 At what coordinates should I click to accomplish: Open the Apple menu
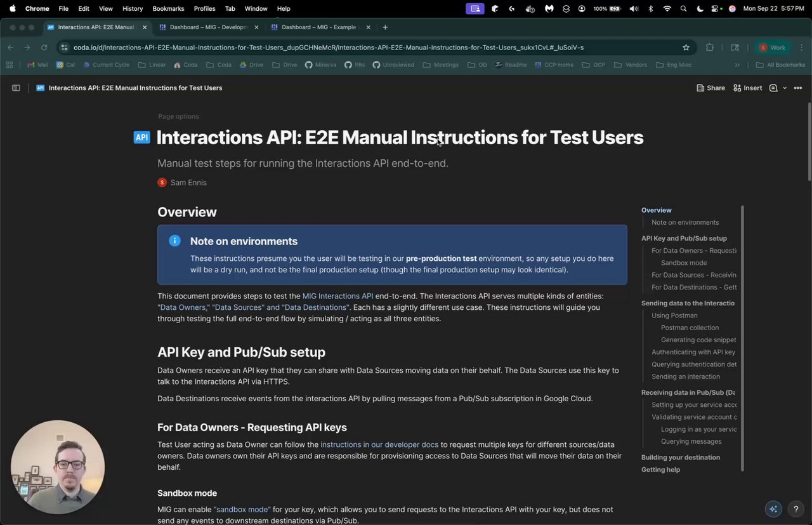(x=12, y=9)
